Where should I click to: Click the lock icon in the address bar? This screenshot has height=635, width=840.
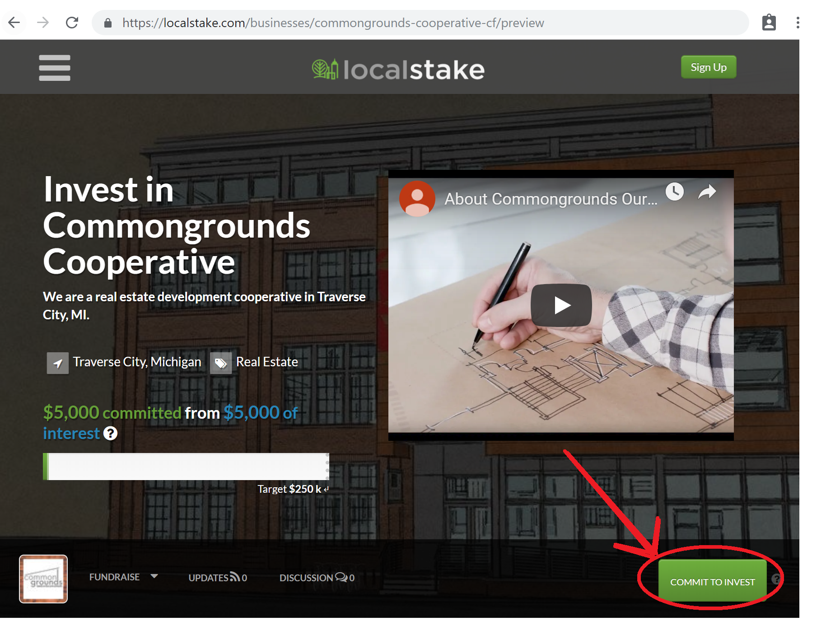[x=108, y=23]
